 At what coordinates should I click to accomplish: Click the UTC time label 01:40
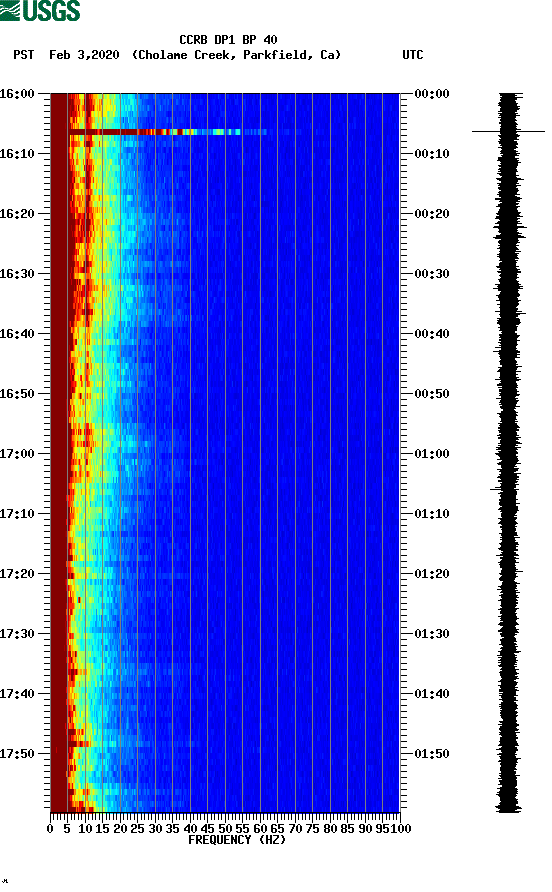click(432, 694)
